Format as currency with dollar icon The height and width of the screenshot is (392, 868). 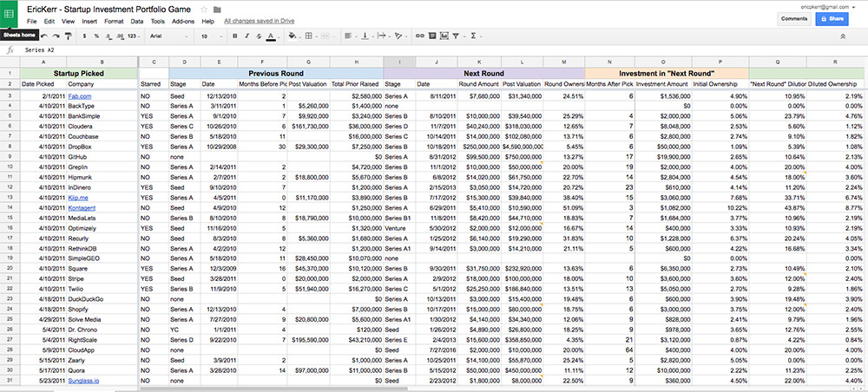(84, 36)
